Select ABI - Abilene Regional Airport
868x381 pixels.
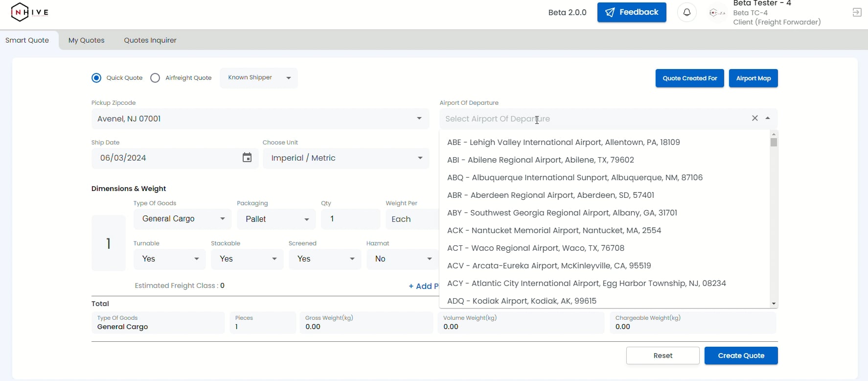[x=605, y=160]
